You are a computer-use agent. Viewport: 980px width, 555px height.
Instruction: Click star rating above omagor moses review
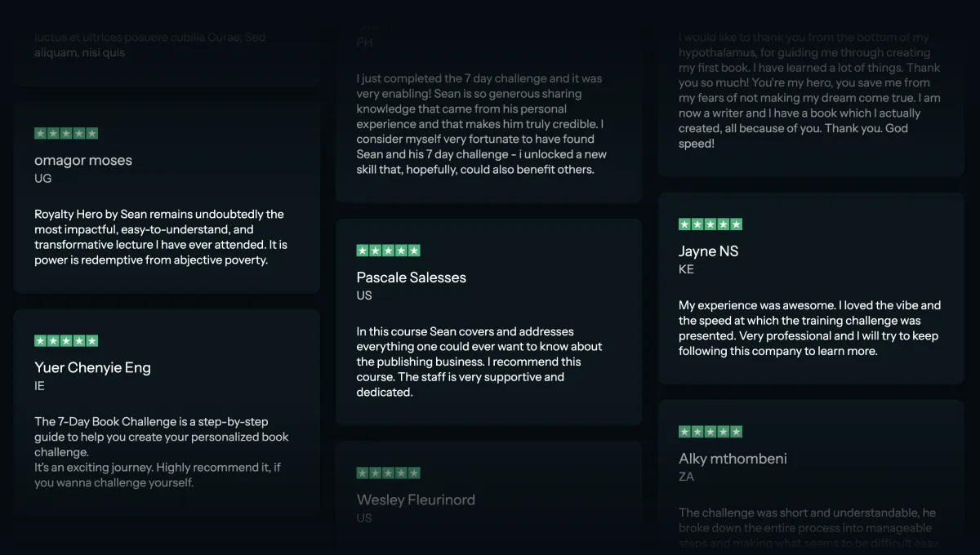(66, 133)
